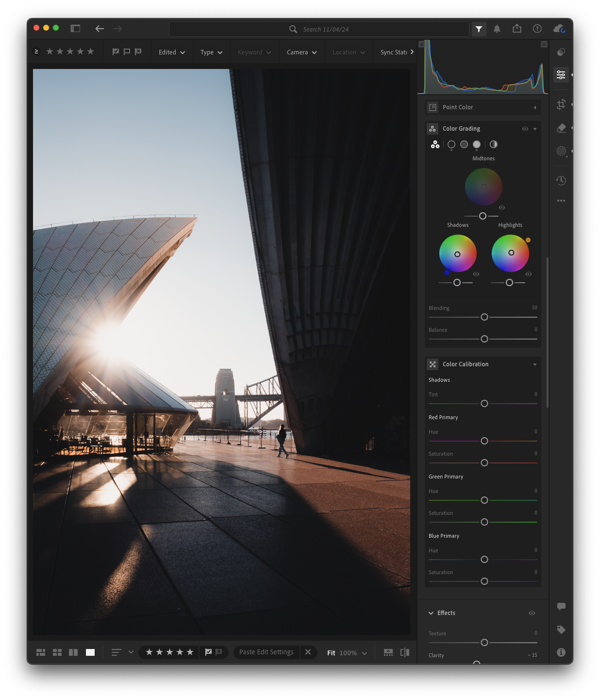Toggle Effects panel visibility eye
This screenshot has width=600, height=700.
pyautogui.click(x=532, y=613)
